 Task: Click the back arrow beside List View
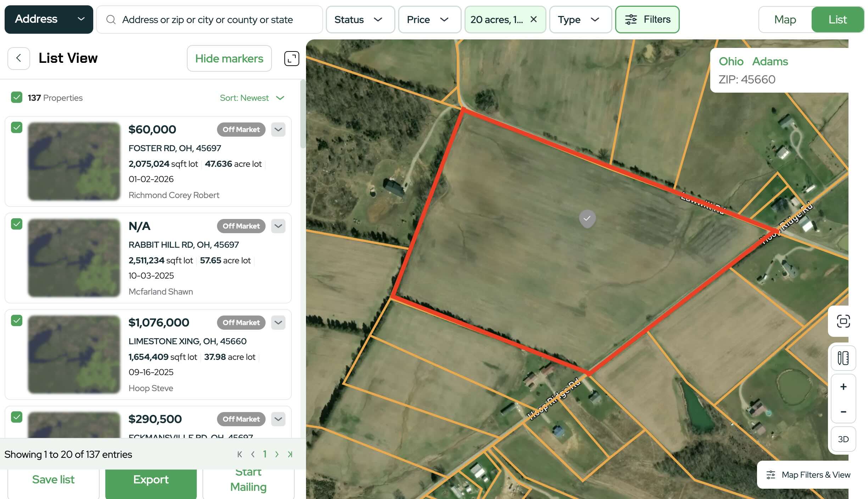pyautogui.click(x=18, y=58)
